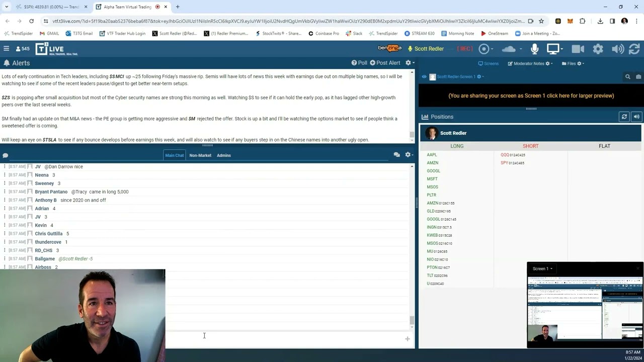Click the T3 Live logo
The height and width of the screenshot is (362, 644).
coord(56,49)
